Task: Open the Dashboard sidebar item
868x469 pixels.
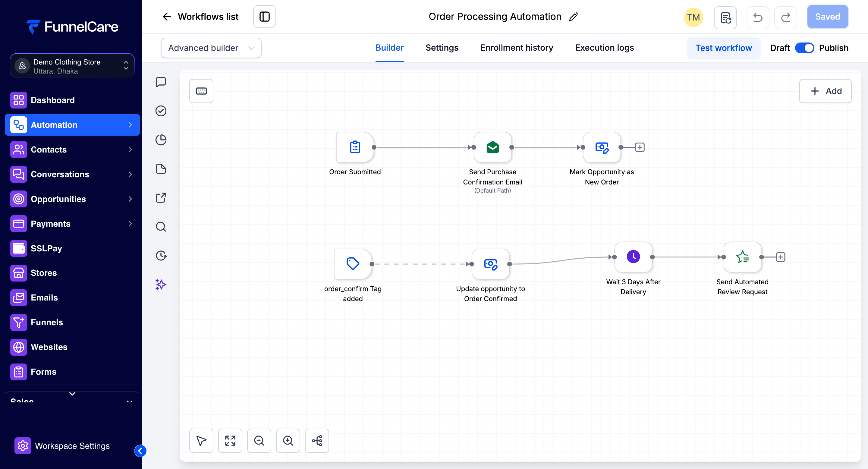Action: coord(72,100)
